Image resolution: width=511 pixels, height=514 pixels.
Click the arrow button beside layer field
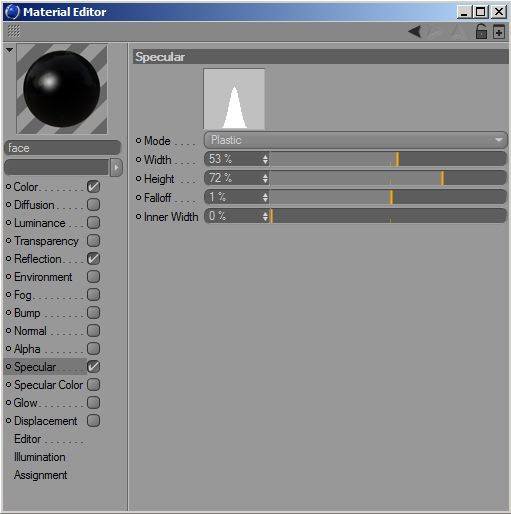coord(116,167)
